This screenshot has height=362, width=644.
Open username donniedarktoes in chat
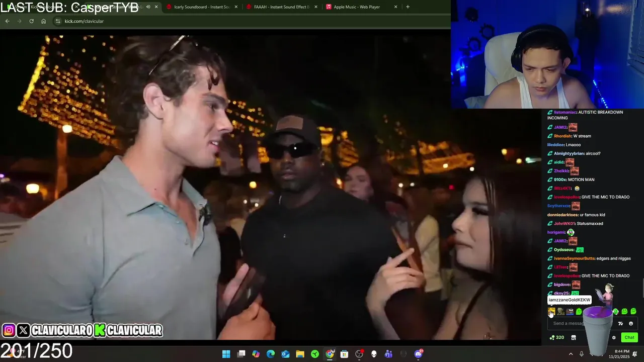[562, 215]
